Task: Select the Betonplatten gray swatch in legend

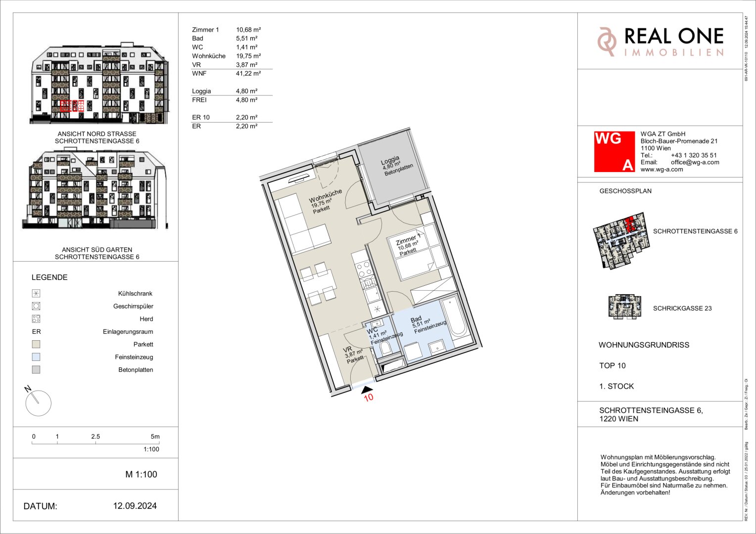Action: coord(36,370)
